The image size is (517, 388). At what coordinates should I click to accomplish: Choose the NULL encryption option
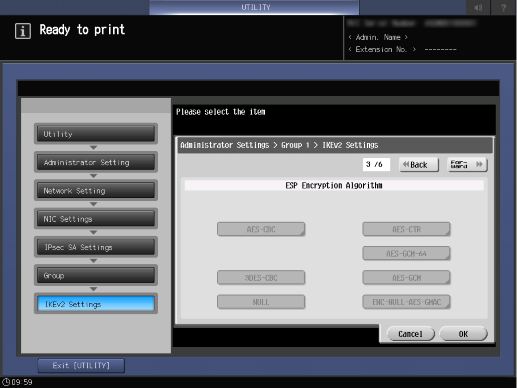pyautogui.click(x=261, y=302)
